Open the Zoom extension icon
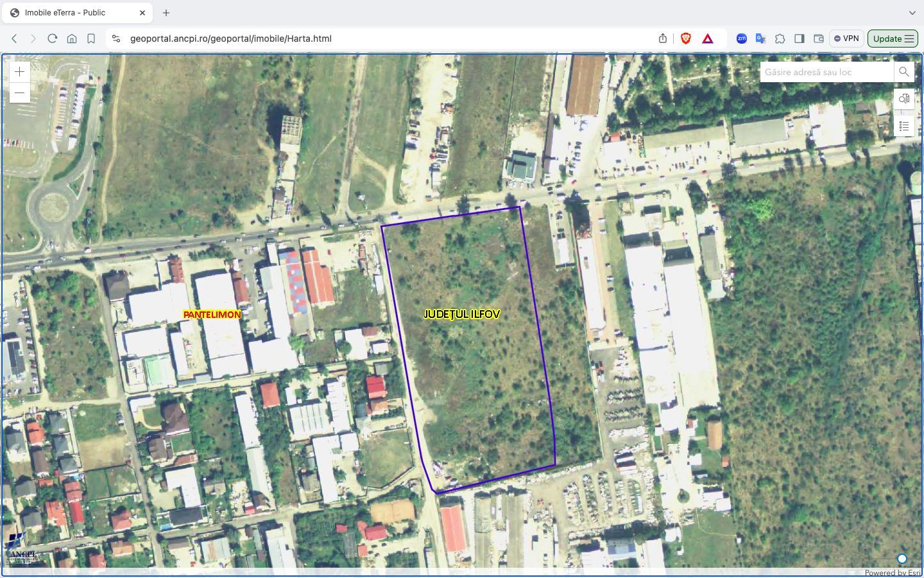The width and height of the screenshot is (924, 578). (741, 39)
